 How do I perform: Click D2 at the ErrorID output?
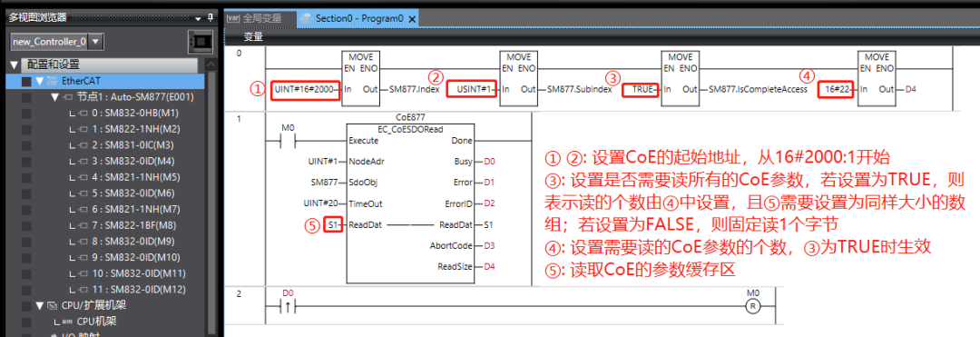pyautogui.click(x=489, y=203)
